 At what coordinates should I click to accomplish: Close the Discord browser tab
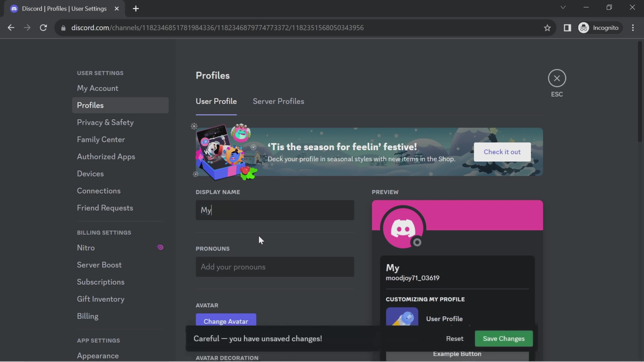point(117,9)
